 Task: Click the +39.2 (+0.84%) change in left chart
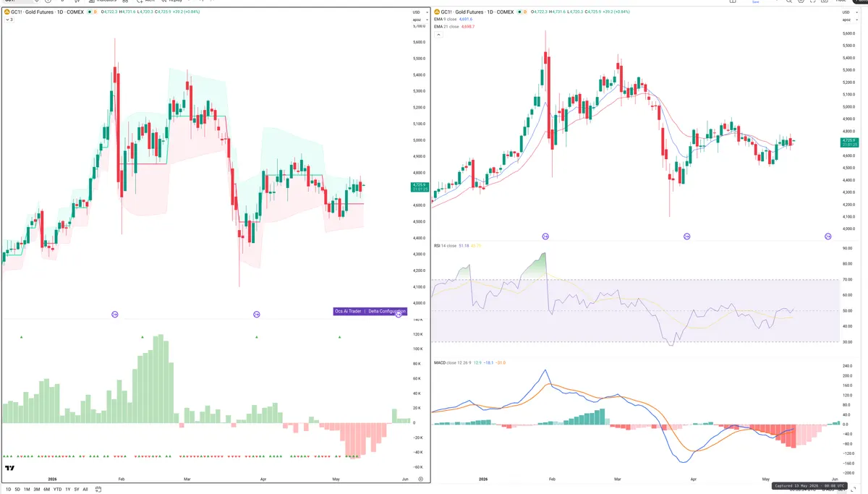186,12
